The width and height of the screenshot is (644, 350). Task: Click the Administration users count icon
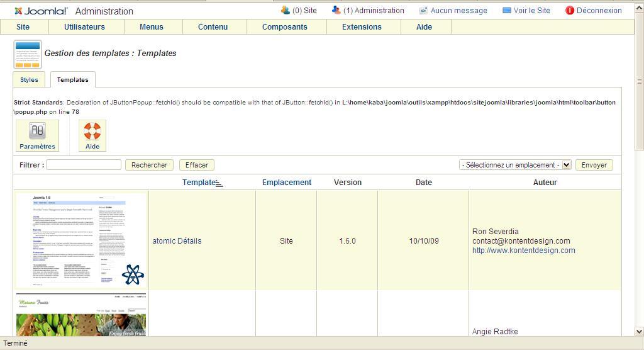(336, 10)
